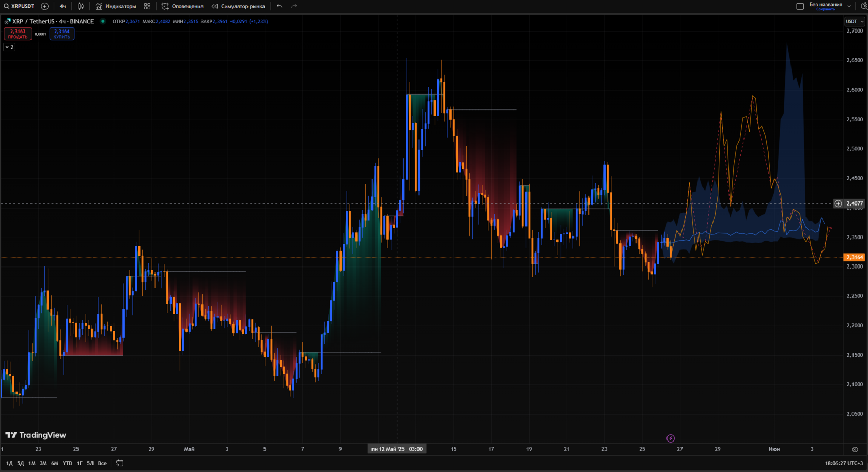The height and width of the screenshot is (472, 868).
Task: Open symbol search for XRPUSDT
Action: coord(19,6)
